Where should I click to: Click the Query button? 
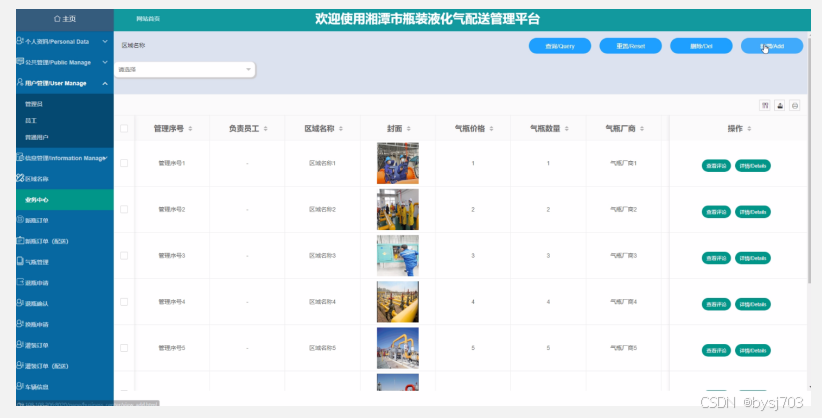[560, 46]
